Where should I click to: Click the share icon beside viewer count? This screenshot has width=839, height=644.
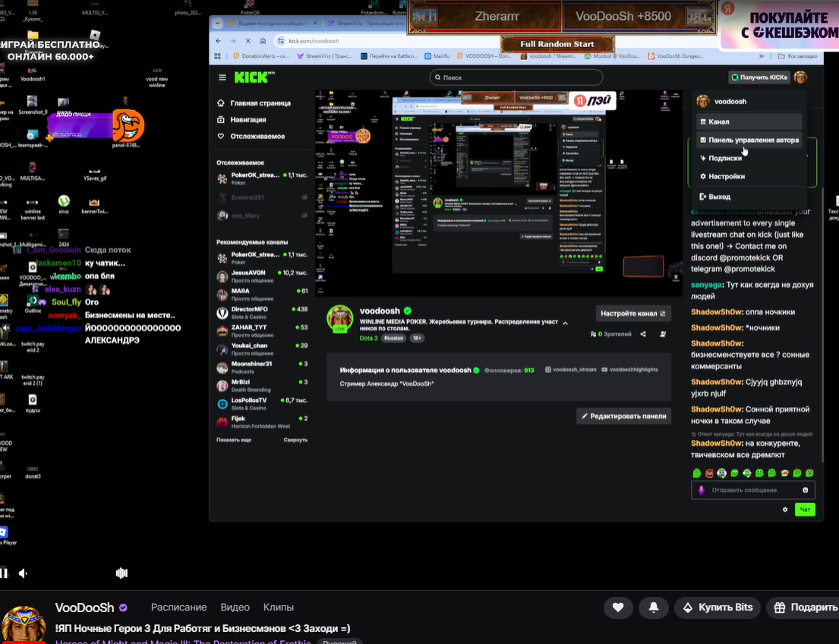tap(643, 334)
